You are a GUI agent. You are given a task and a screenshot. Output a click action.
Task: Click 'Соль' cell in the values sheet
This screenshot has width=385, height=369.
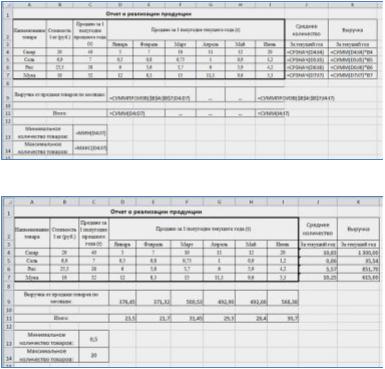32,261
